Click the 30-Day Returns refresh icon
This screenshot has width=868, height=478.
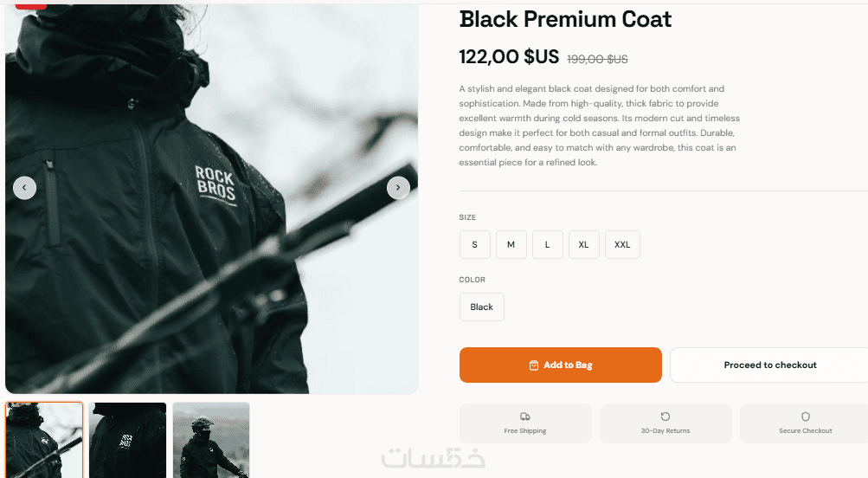pyautogui.click(x=665, y=417)
